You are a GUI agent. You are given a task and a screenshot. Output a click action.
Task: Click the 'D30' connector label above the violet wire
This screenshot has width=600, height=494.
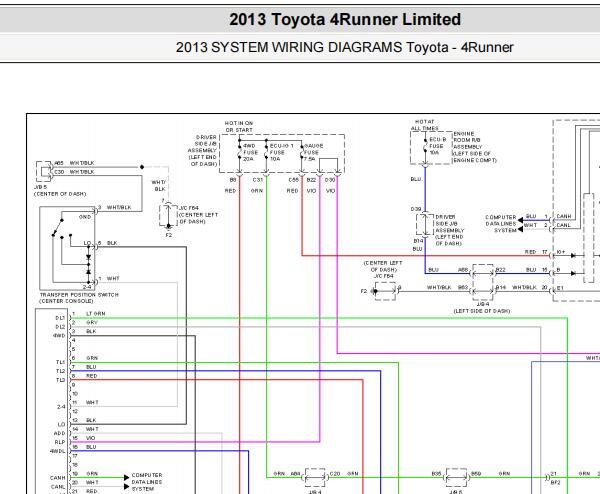[x=330, y=180]
